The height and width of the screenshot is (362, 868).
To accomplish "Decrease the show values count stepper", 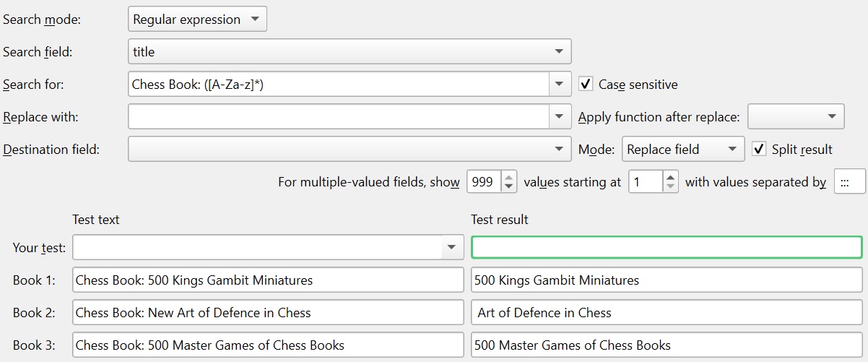I will [509, 187].
